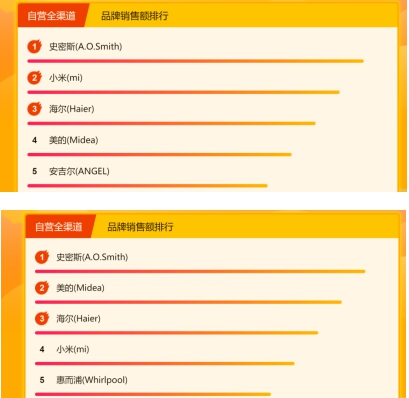Viewport: 409px width, 398px height.
Task: Click the rank 2 flame badge beside 美的(Midea)
Action: 42,288
